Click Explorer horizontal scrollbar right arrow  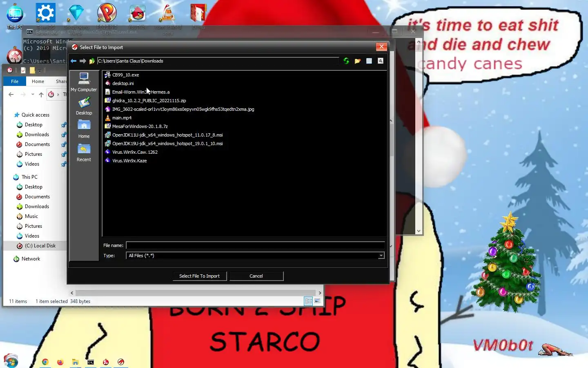pos(320,293)
